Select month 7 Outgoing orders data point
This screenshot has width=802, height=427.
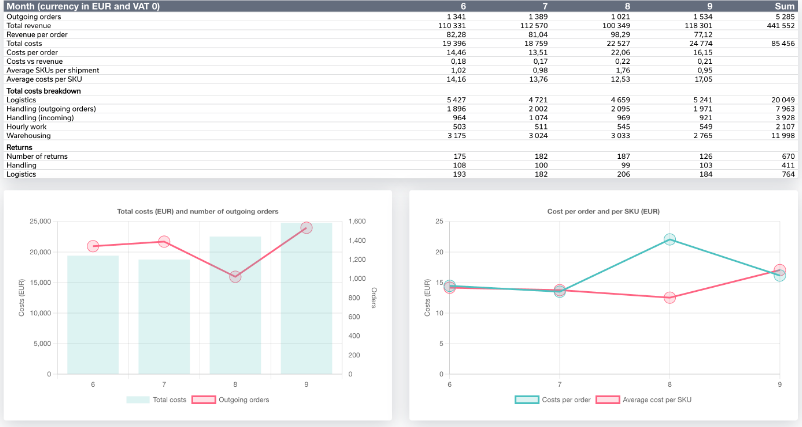(x=164, y=241)
